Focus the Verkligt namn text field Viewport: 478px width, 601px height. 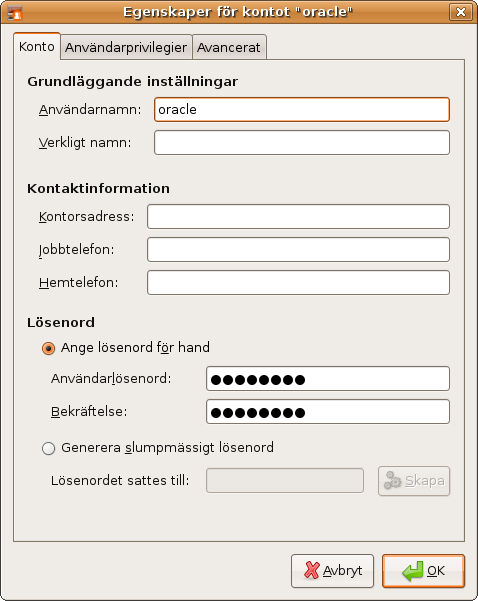pyautogui.click(x=302, y=143)
